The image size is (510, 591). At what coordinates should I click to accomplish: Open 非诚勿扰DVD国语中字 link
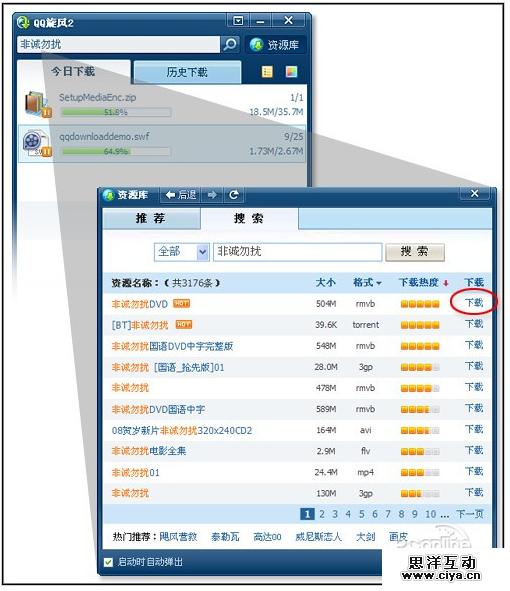(x=158, y=409)
